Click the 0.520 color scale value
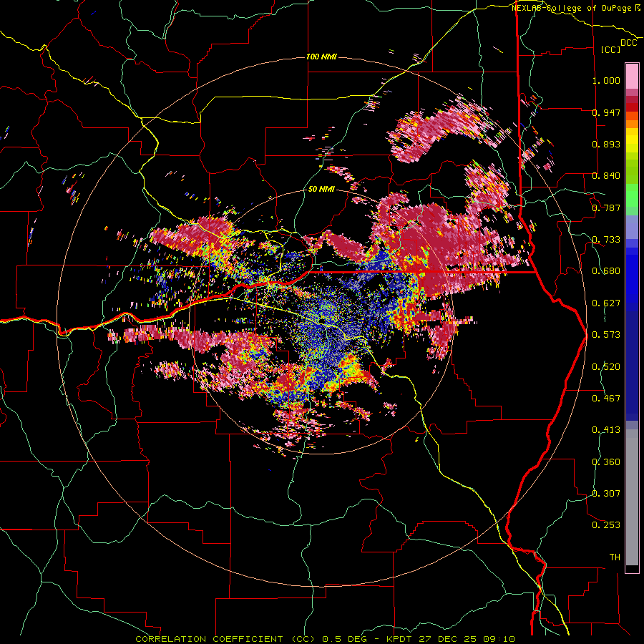 click(x=606, y=367)
